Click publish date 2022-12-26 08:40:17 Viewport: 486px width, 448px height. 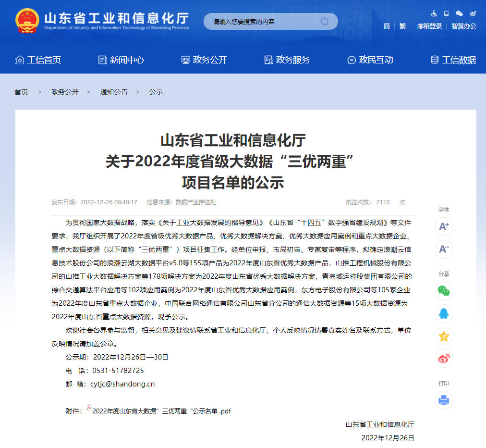(109, 202)
